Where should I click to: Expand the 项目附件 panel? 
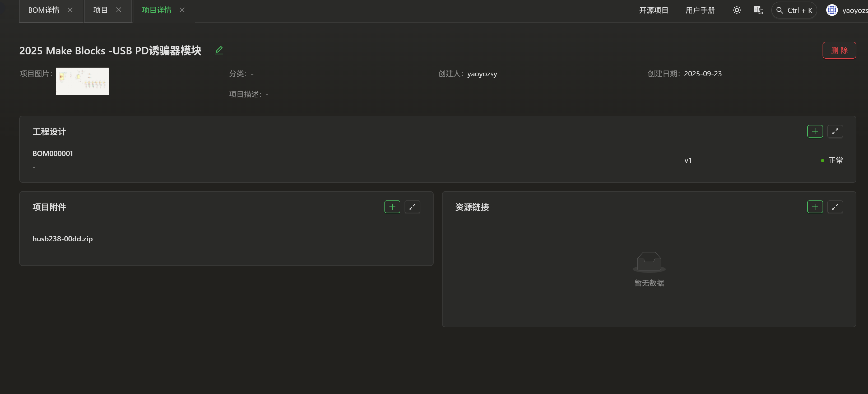(412, 207)
